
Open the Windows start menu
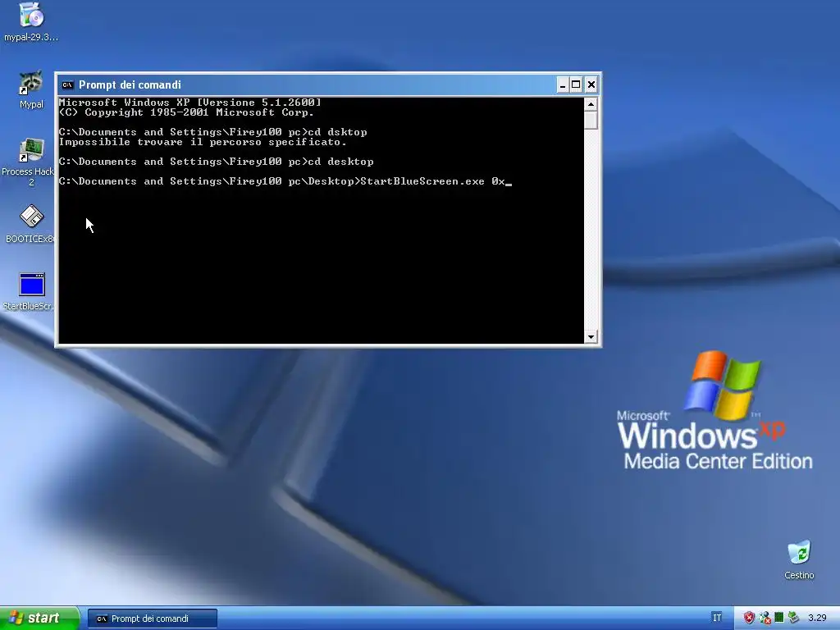(x=39, y=619)
